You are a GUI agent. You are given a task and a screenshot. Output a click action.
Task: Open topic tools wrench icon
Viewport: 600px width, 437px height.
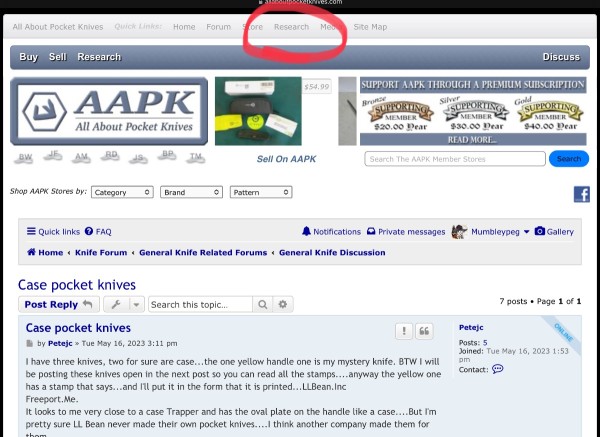pos(116,304)
